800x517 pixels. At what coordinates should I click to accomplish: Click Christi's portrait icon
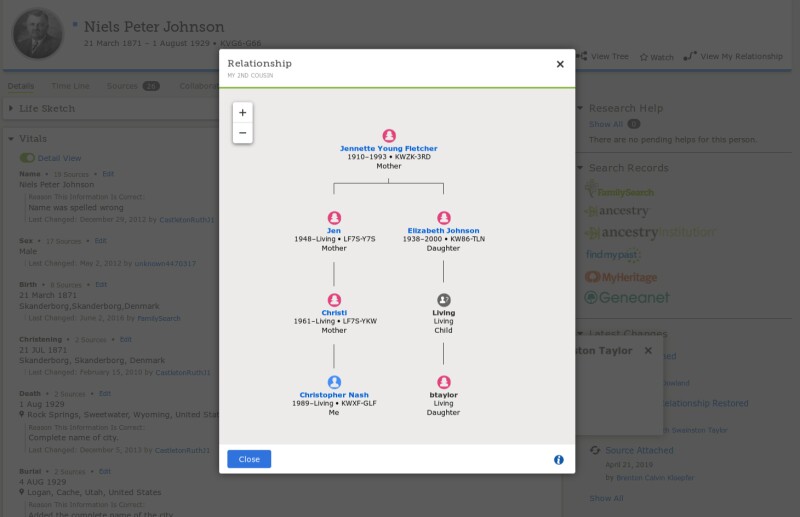[334, 300]
